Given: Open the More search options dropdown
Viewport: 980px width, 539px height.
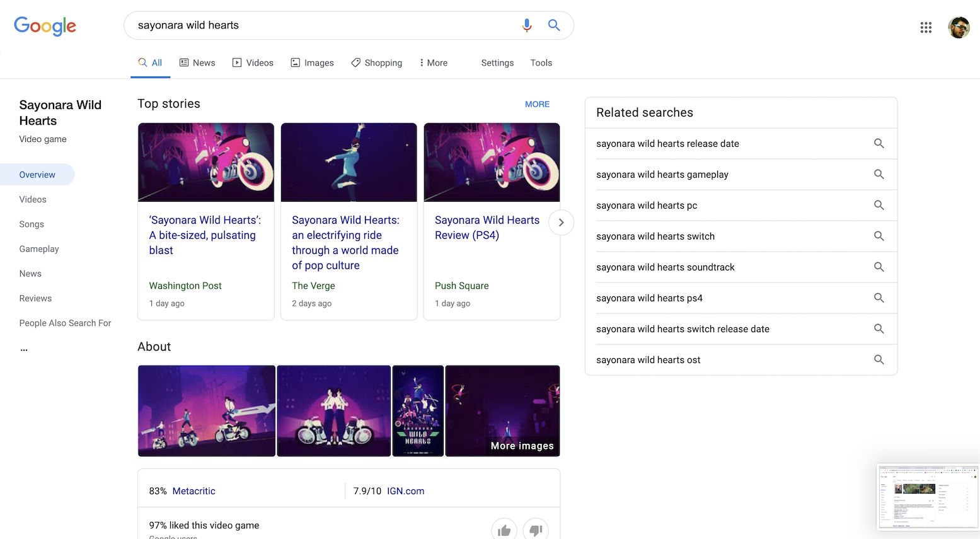Looking at the screenshot, I should point(433,62).
